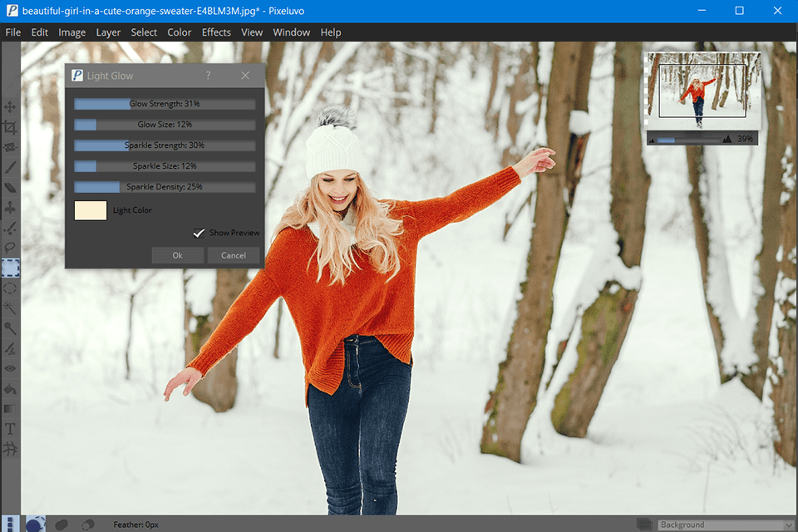The image size is (798, 532).
Task: Adjust the Sparkle Density slider
Action: coord(165,187)
